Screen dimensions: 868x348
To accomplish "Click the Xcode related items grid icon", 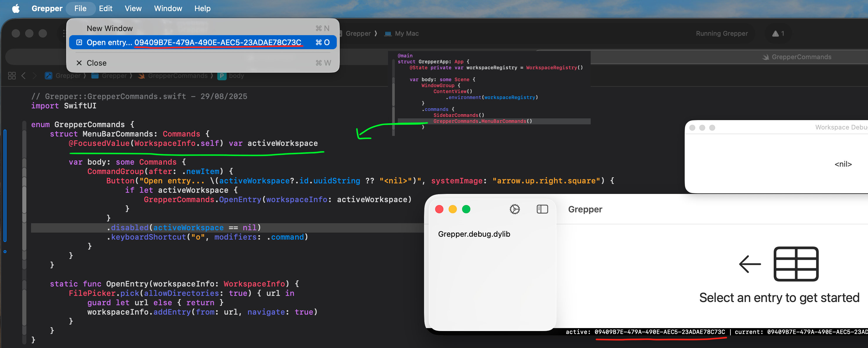I will pyautogui.click(x=12, y=76).
